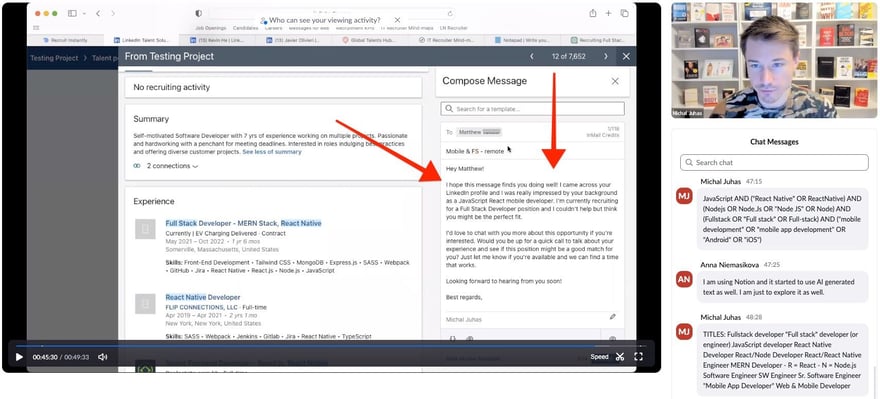Open React Native Developer position
Image resolution: width=880 pixels, height=399 pixels.
pos(203,297)
